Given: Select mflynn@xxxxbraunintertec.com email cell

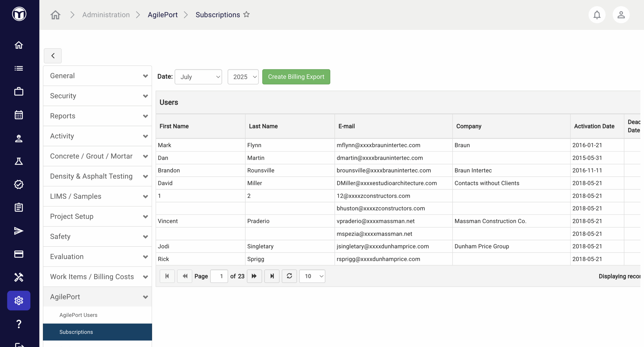Looking at the screenshot, I should tap(393, 145).
